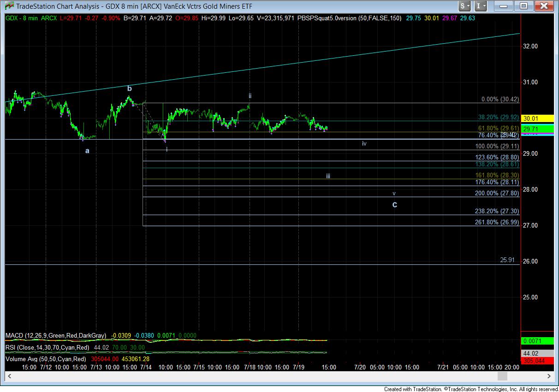Open the I interval-link dropdown in title bar
559x392 pixels.
coord(481,6)
